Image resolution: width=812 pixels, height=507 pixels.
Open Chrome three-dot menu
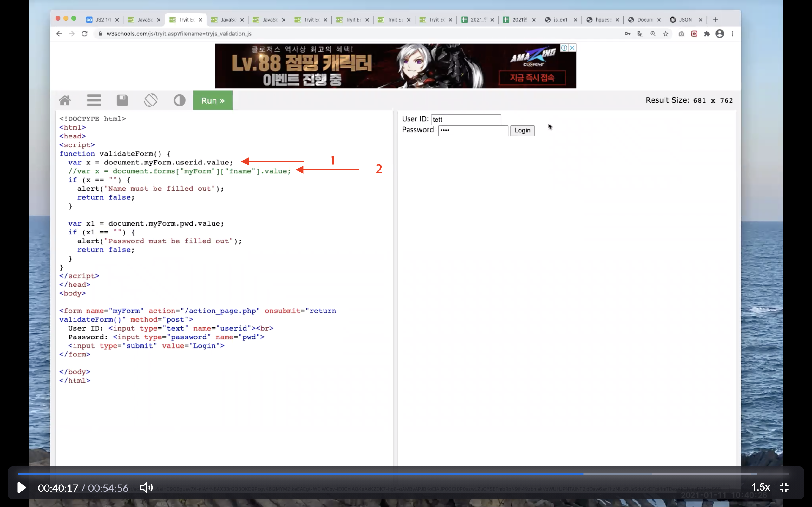pos(732,34)
